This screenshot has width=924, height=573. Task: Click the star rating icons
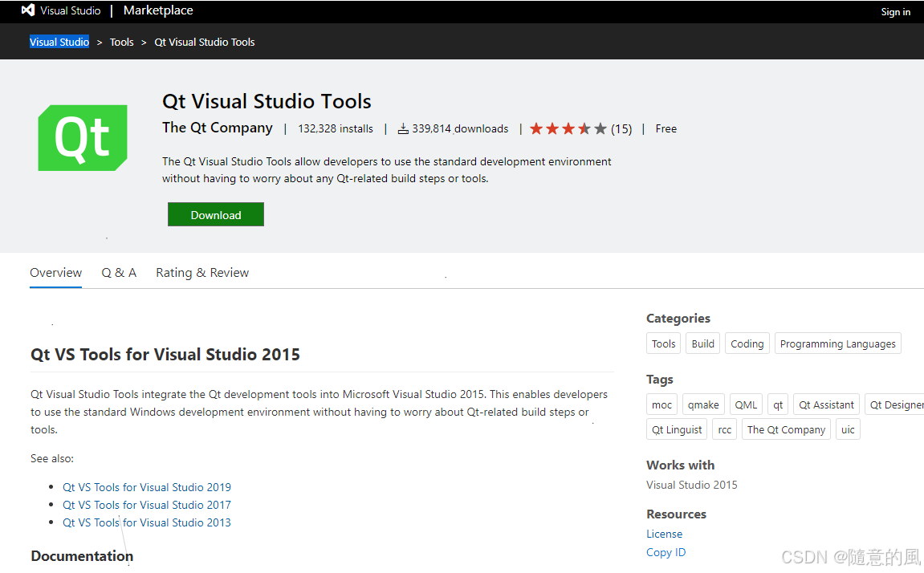tap(568, 128)
